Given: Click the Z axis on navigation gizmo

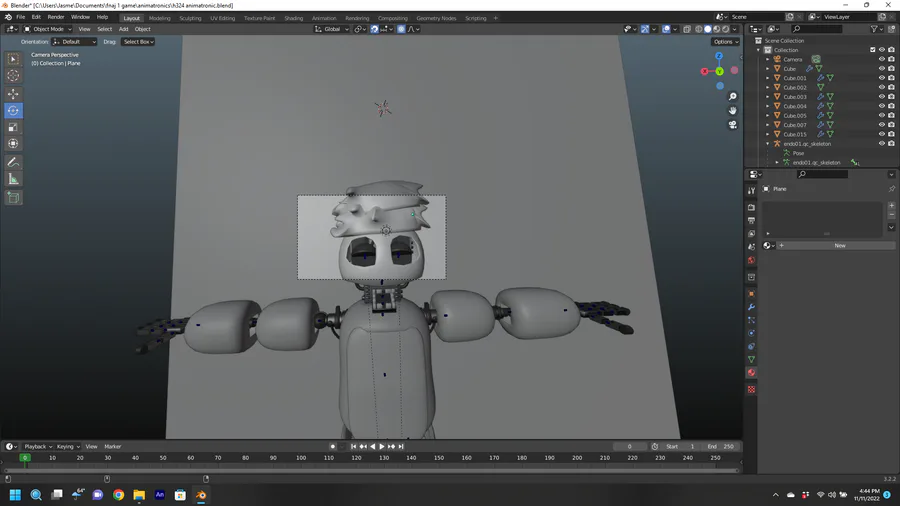Looking at the screenshot, I should pyautogui.click(x=719, y=56).
